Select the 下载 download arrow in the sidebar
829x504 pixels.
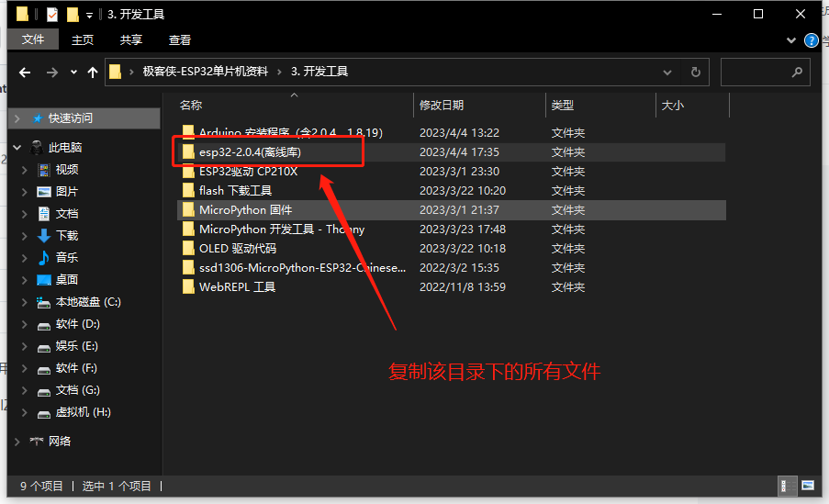44,235
